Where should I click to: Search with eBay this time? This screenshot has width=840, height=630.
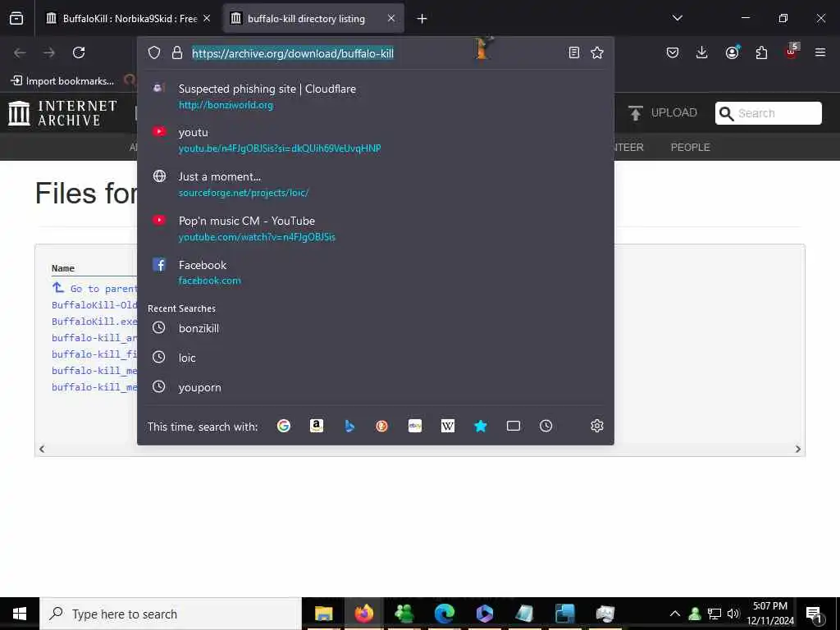[x=415, y=426]
